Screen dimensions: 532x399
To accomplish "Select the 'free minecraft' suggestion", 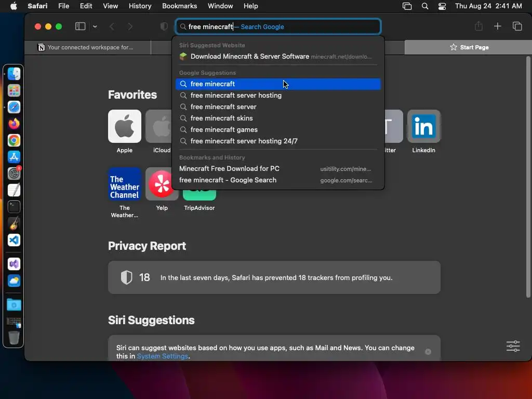I will click(x=278, y=84).
